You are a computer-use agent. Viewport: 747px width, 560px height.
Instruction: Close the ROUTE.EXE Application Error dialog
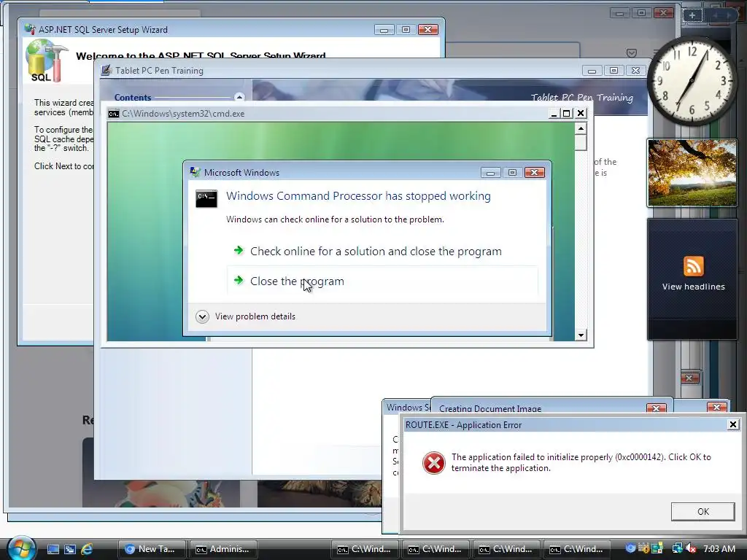pos(733,424)
